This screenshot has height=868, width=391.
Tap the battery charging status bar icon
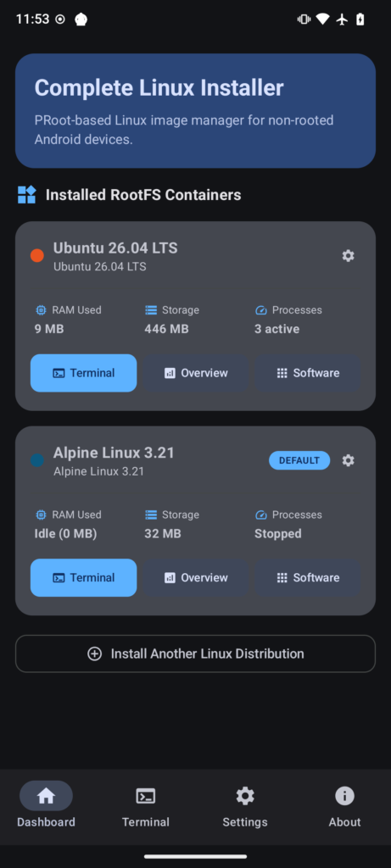tap(360, 19)
